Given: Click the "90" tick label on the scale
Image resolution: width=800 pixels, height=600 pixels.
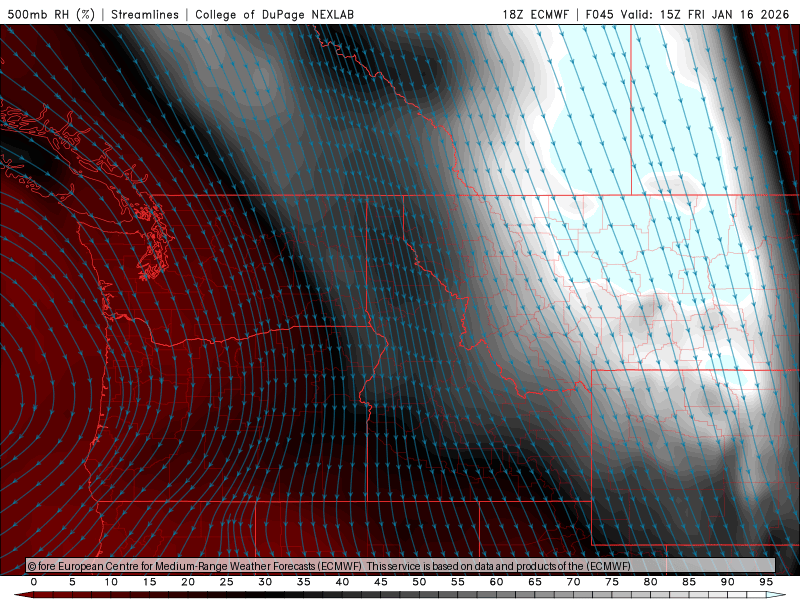Looking at the screenshot, I should pos(727,582).
